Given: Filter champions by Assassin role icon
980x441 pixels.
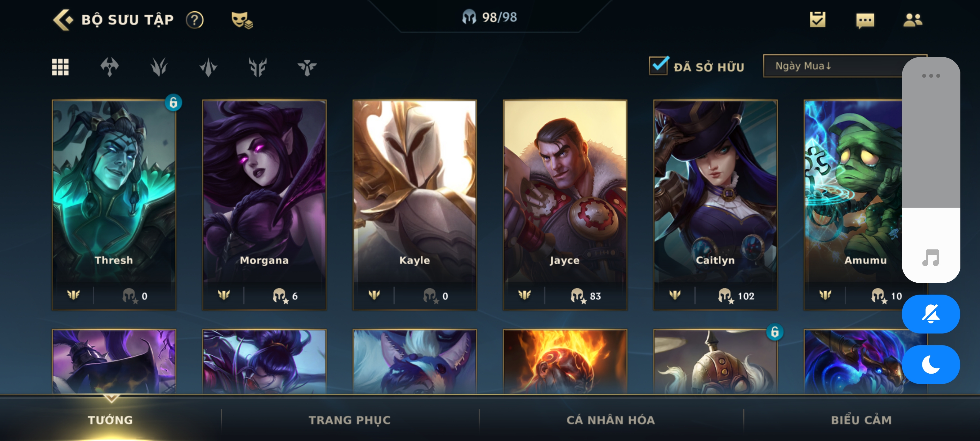Looking at the screenshot, I should click(x=209, y=67).
